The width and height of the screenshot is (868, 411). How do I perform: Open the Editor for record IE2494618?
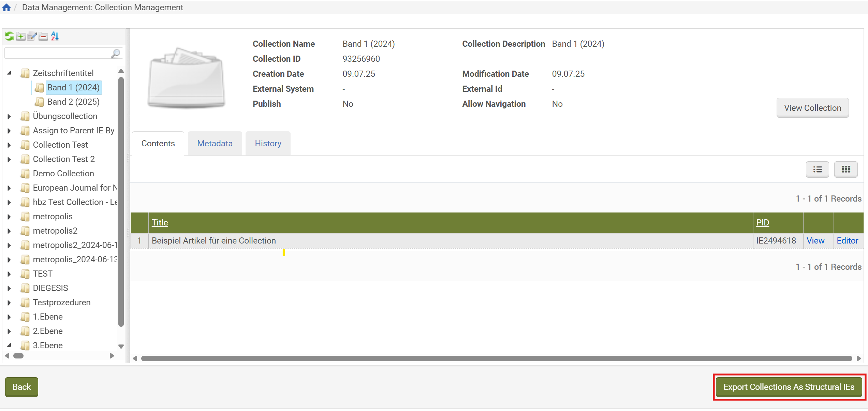[x=847, y=240]
